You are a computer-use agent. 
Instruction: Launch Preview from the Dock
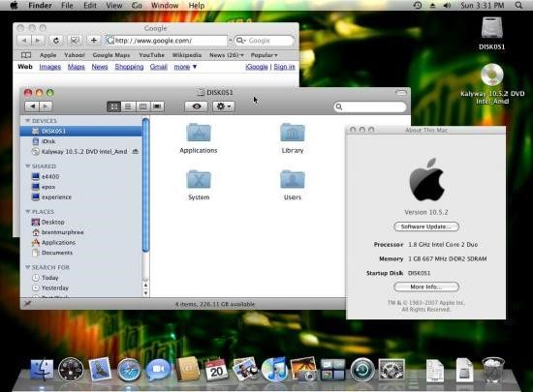245,369
